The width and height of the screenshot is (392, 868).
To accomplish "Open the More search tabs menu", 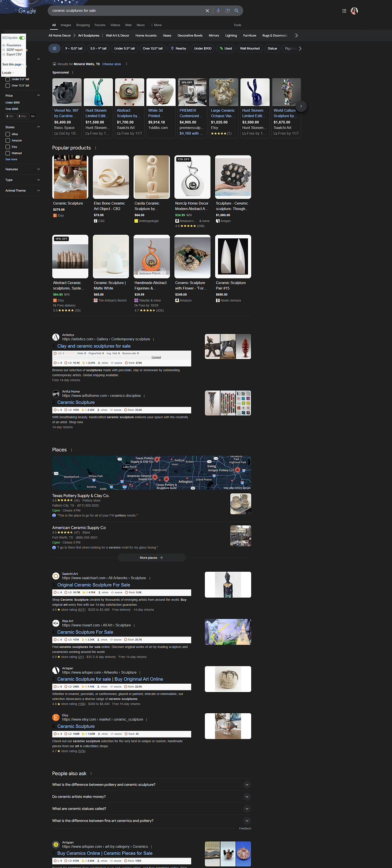I will 156,25.
